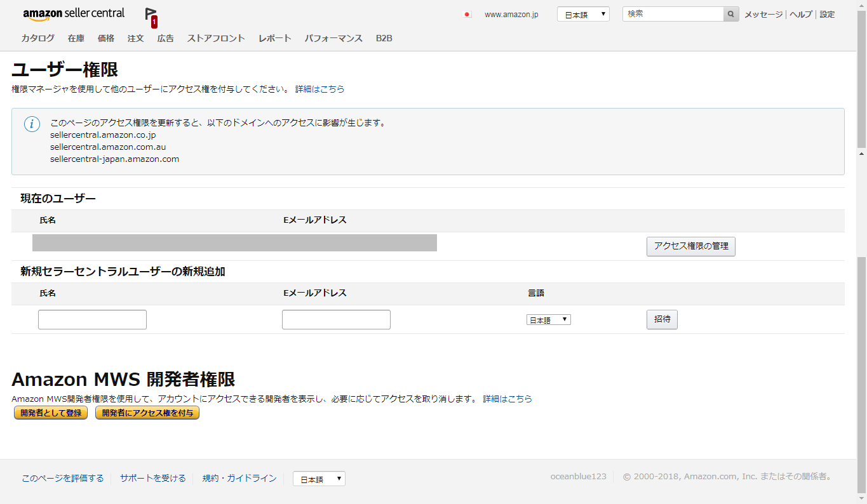Open the ストアフロント menu

pos(216,38)
